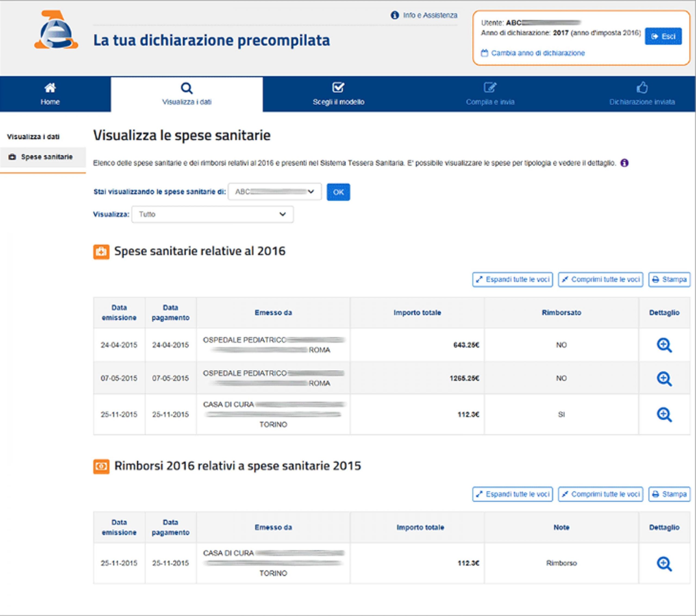Click the purple info icon after the description
This screenshot has height=616, width=696.
624,163
